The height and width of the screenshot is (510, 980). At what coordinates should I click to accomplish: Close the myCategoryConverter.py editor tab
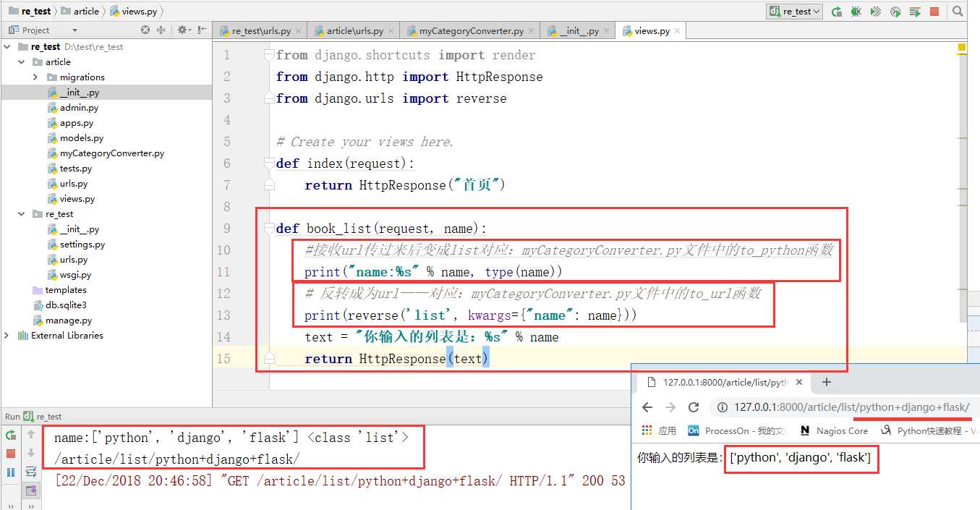tap(531, 31)
